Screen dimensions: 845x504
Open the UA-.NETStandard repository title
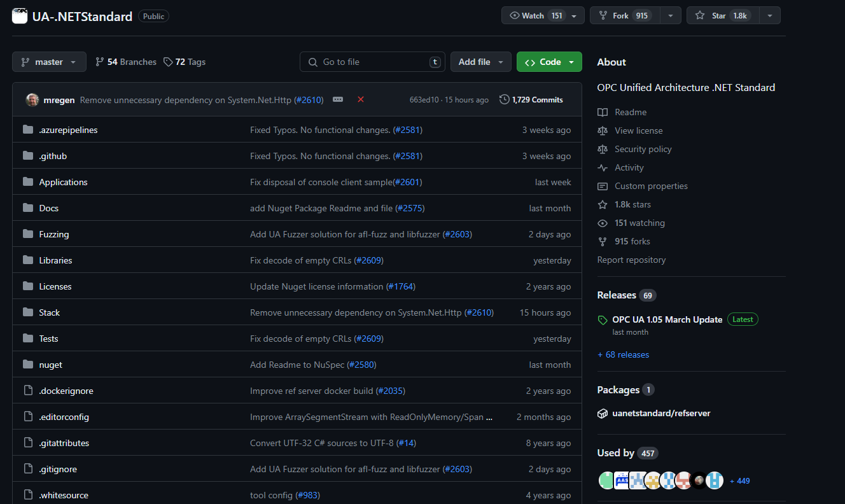(82, 17)
